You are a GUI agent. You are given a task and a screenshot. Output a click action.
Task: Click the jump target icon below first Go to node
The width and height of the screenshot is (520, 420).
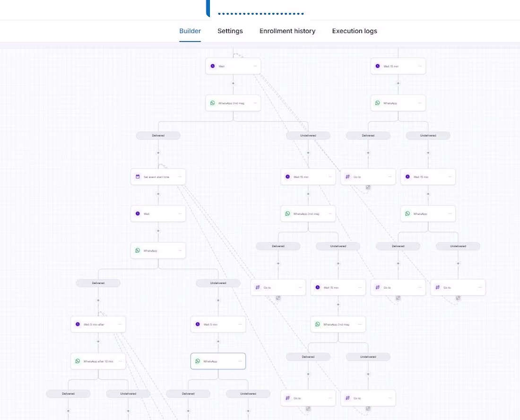[368, 187]
